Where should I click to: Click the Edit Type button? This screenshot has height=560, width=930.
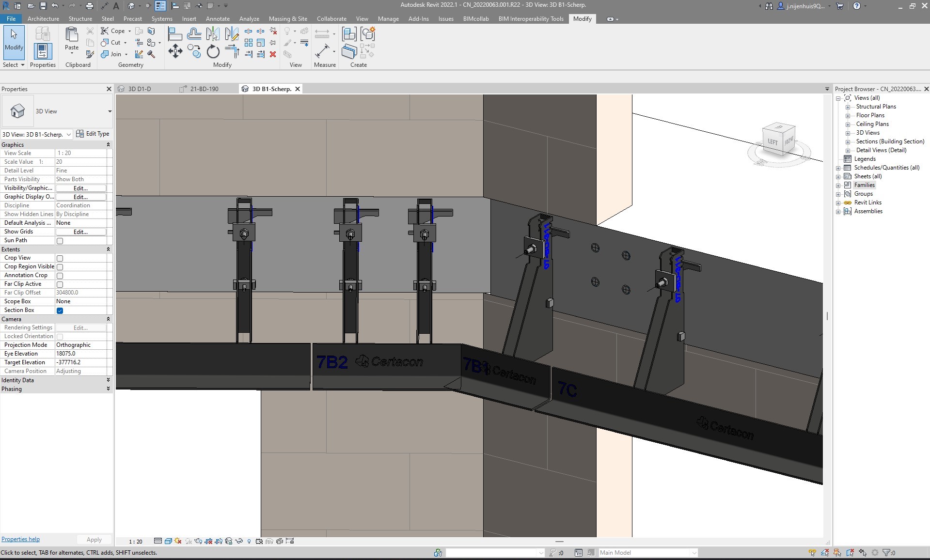pyautogui.click(x=93, y=134)
